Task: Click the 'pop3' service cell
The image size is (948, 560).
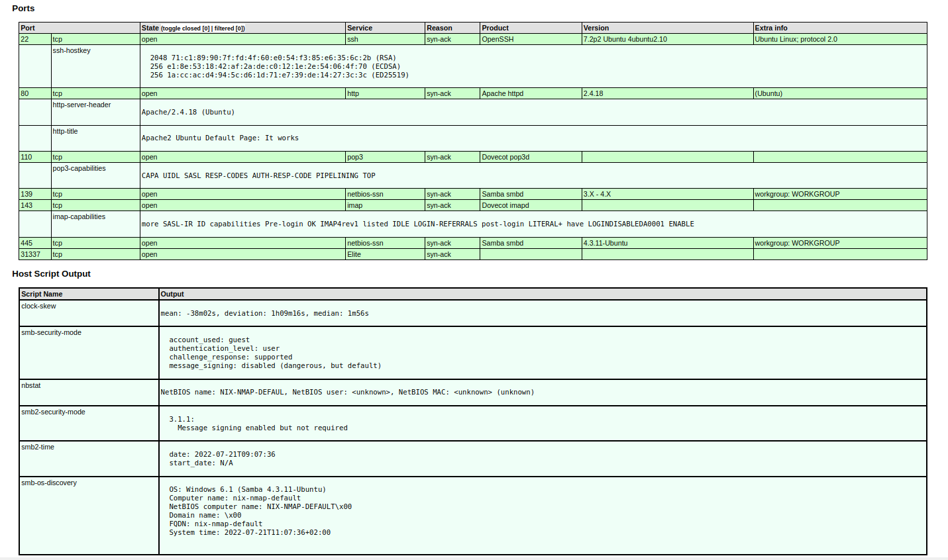Action: (x=385, y=157)
